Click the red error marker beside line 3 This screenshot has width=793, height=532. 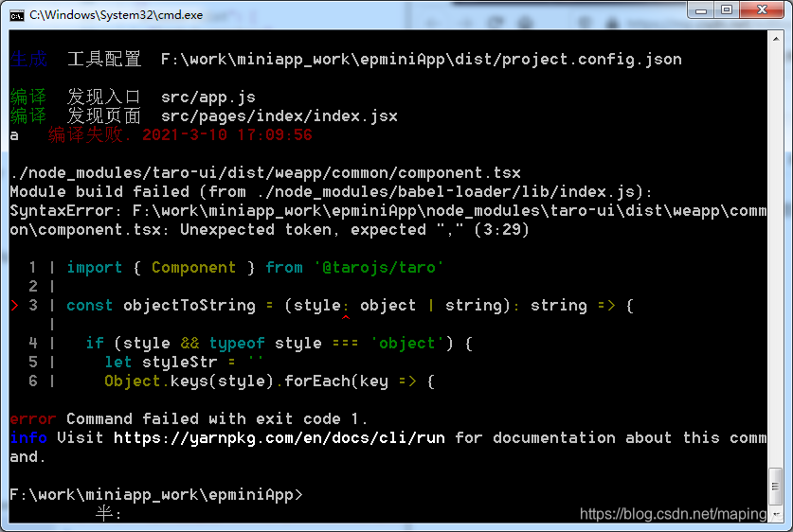click(14, 306)
